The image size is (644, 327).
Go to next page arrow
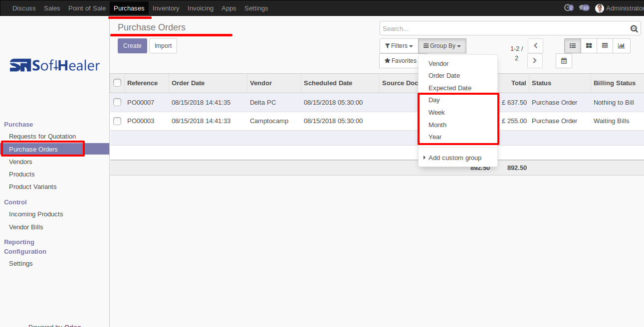click(535, 61)
